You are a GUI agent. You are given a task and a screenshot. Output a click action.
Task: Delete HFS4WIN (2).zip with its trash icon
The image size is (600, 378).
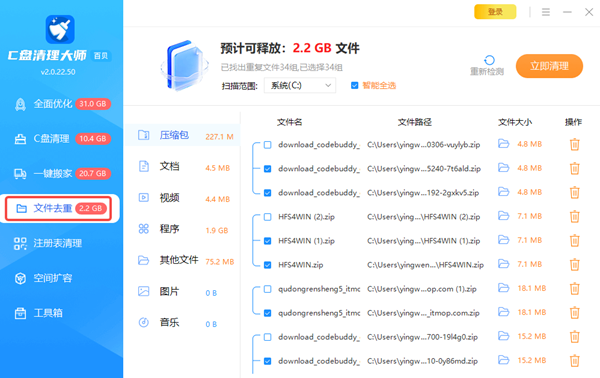click(574, 217)
